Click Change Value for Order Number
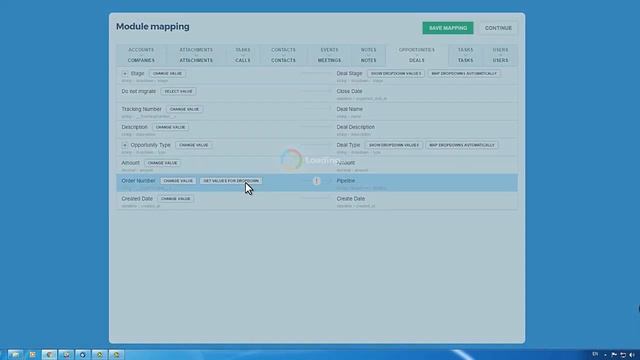This screenshot has height=360, width=640. pyautogui.click(x=178, y=181)
